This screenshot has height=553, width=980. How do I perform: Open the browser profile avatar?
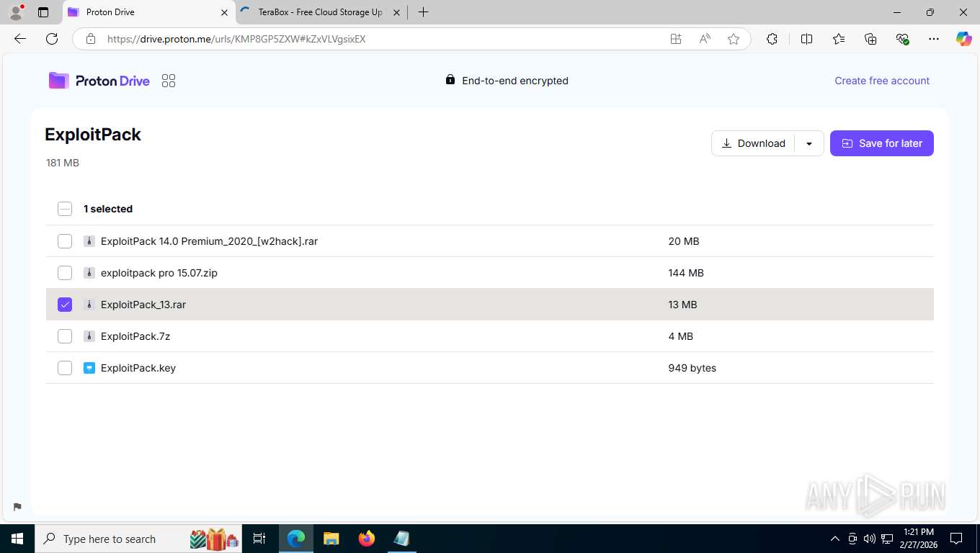[x=16, y=12]
